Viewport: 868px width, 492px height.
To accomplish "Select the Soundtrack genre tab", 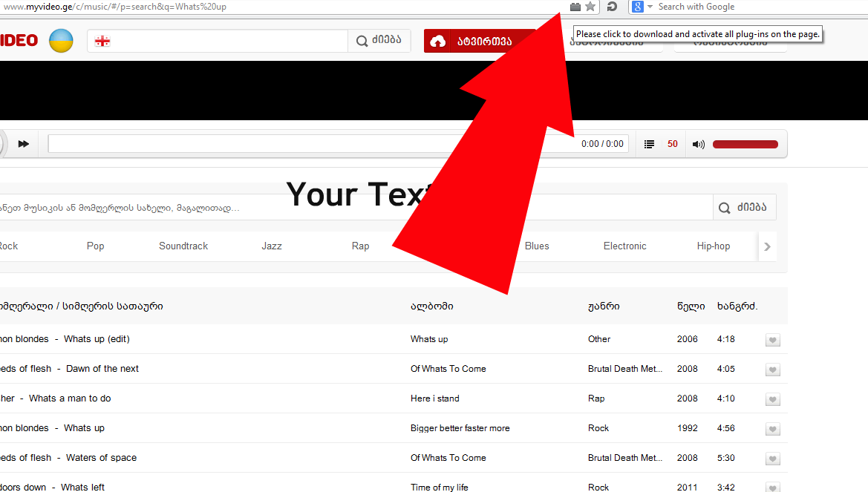I will (x=183, y=246).
